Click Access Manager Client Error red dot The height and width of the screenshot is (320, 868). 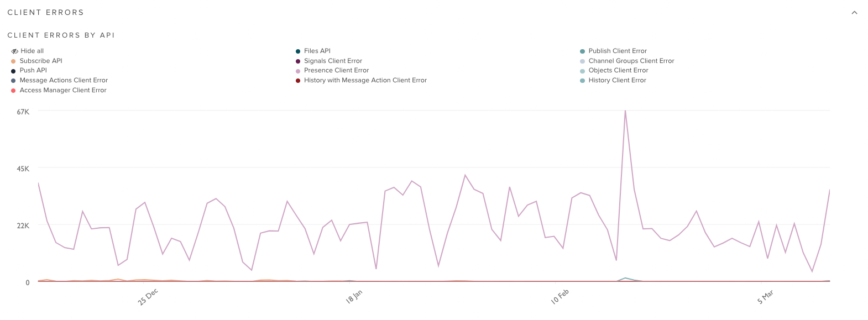pyautogui.click(x=13, y=91)
